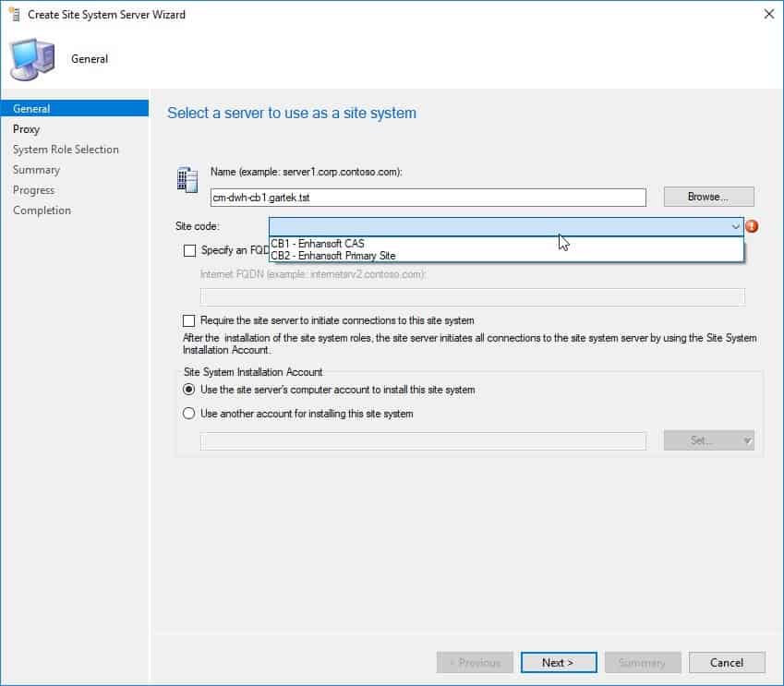Close the Create Site System Server Wizard
This screenshot has width=784, height=686.
pos(768,14)
